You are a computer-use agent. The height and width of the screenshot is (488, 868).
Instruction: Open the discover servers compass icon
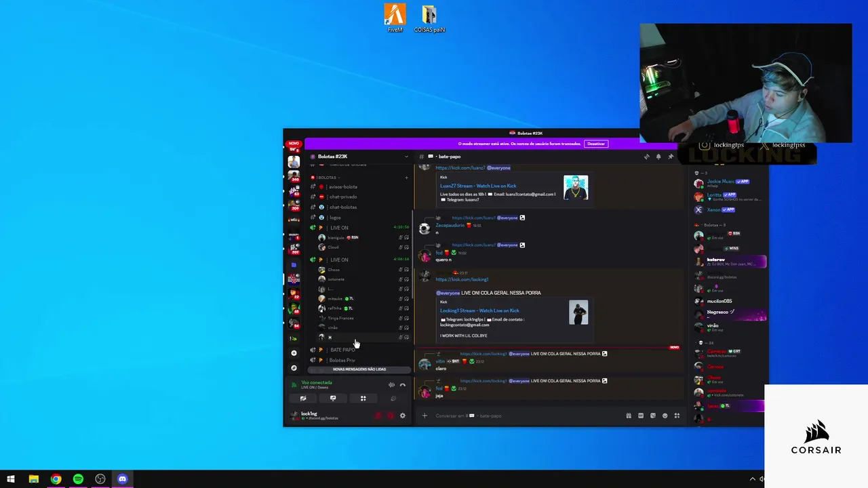(x=294, y=368)
